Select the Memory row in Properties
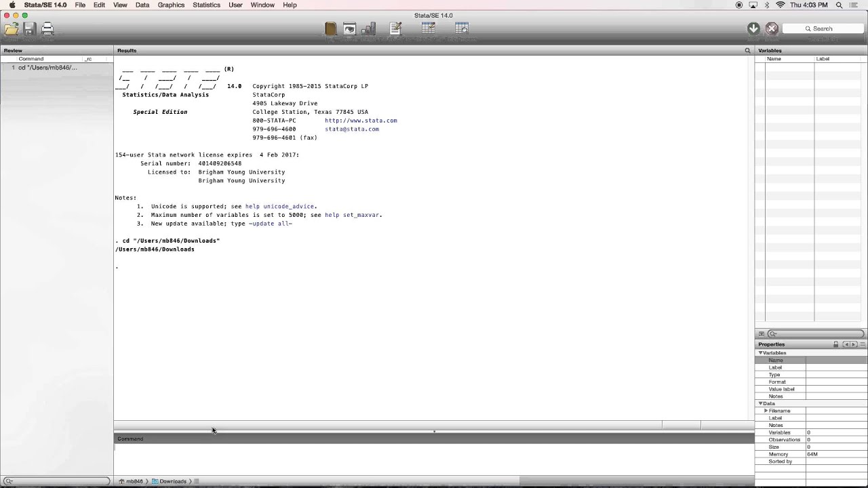868x488 pixels. 811,454
